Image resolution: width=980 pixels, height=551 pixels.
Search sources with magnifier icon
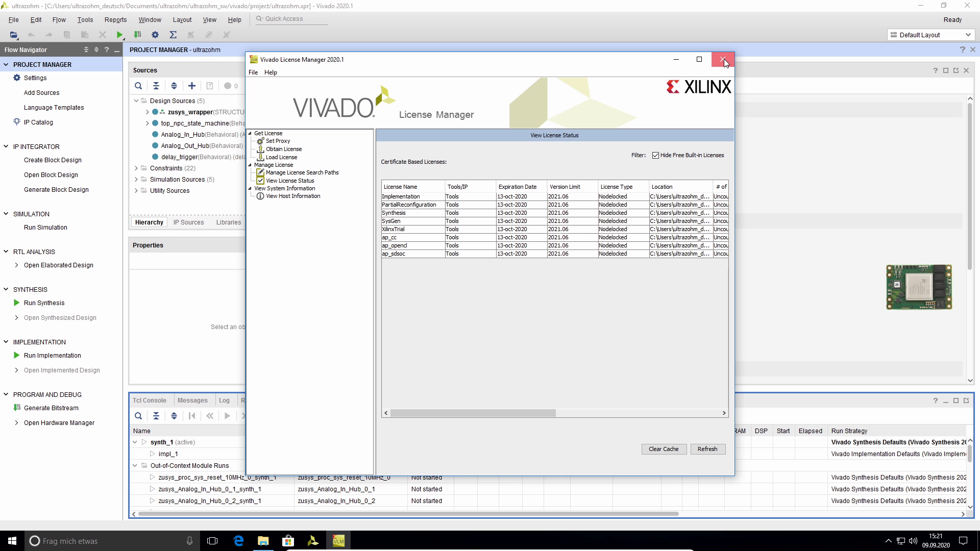tap(138, 86)
